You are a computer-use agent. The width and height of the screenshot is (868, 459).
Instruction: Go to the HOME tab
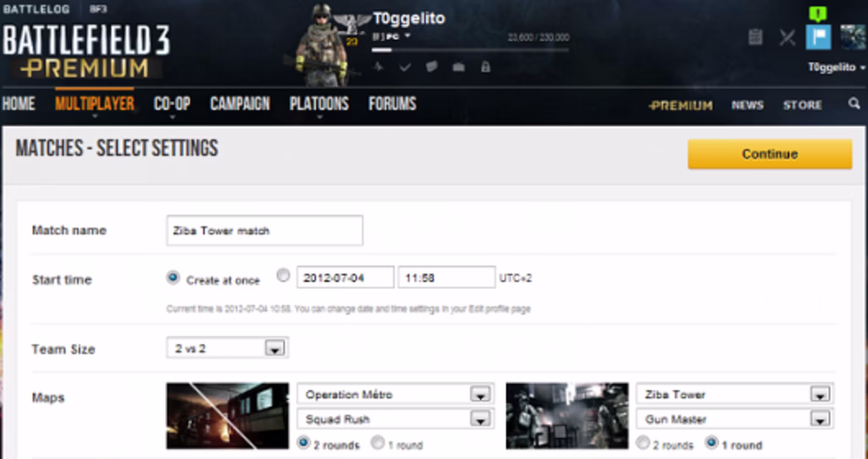(x=19, y=104)
